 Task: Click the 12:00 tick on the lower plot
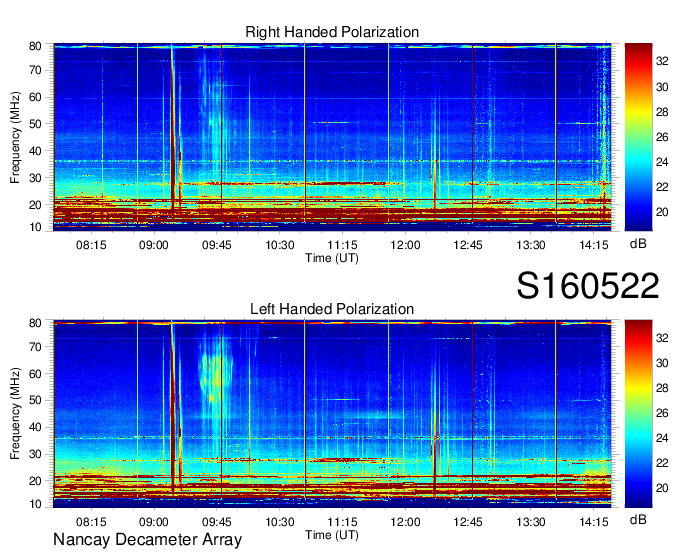(x=405, y=522)
